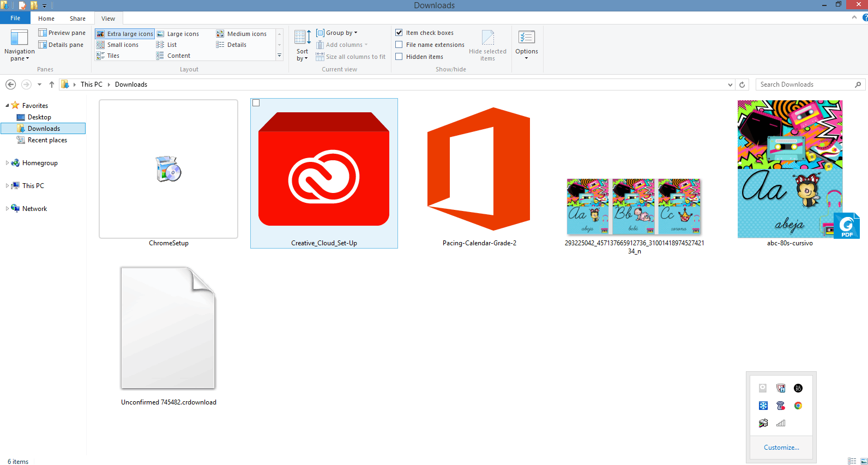Enable File name extensions checkbox
868x465 pixels.
(x=399, y=45)
